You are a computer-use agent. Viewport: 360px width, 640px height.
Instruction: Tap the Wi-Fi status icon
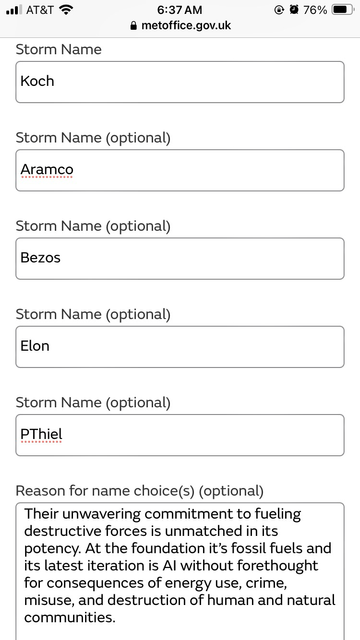(66, 10)
